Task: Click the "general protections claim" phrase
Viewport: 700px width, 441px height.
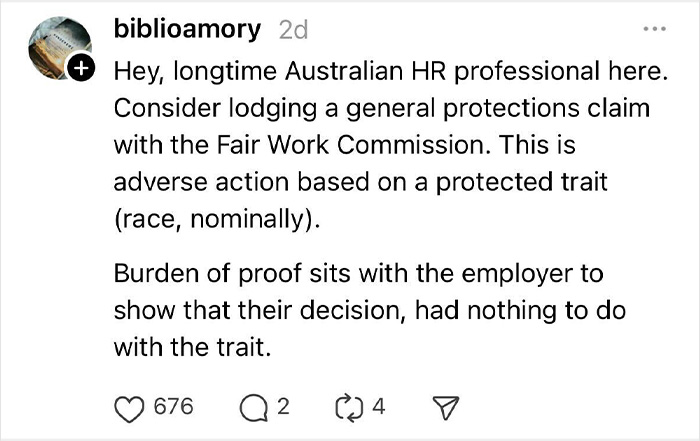Action: [498, 108]
